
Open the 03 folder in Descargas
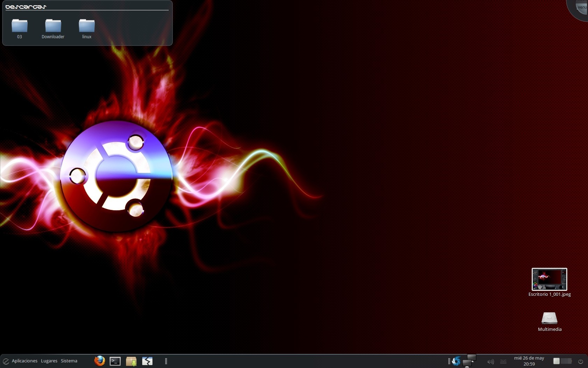tap(20, 28)
